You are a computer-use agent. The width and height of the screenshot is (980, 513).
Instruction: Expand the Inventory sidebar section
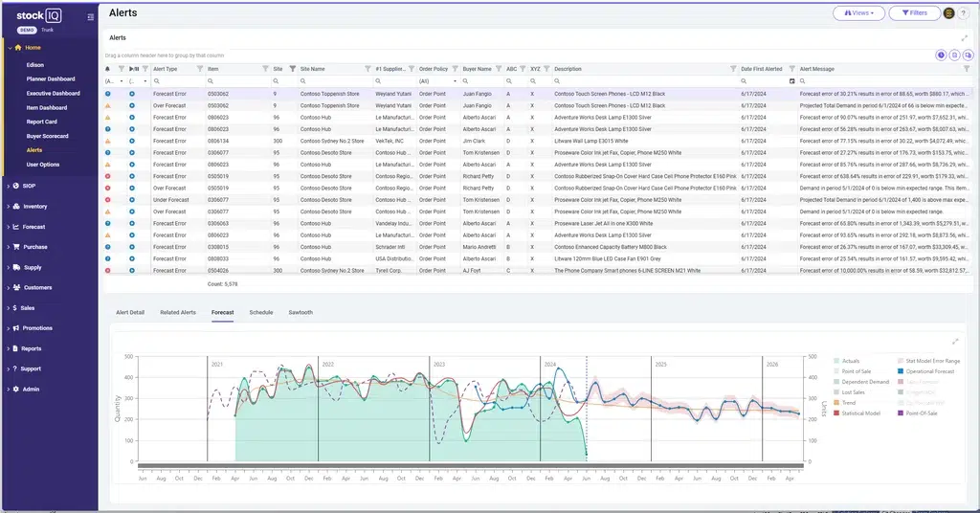(35, 206)
